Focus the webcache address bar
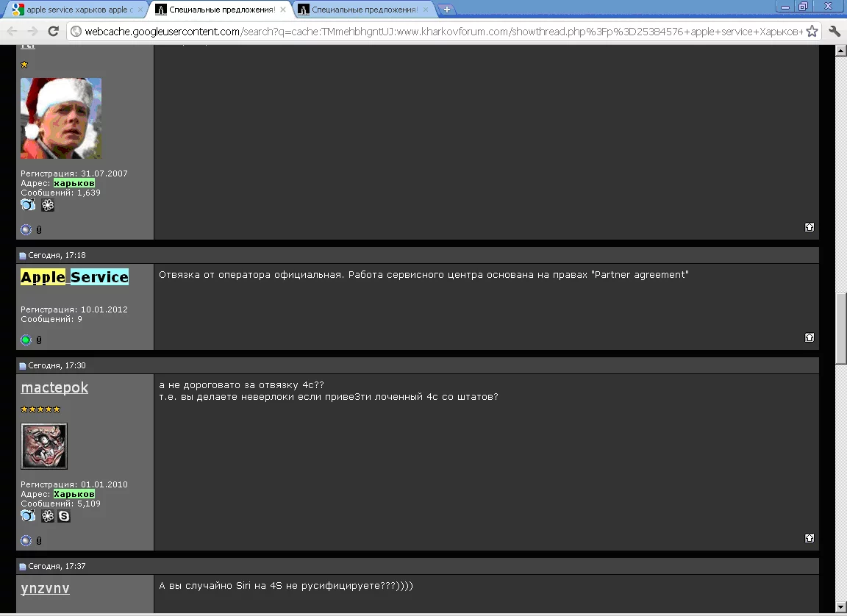 point(443,32)
